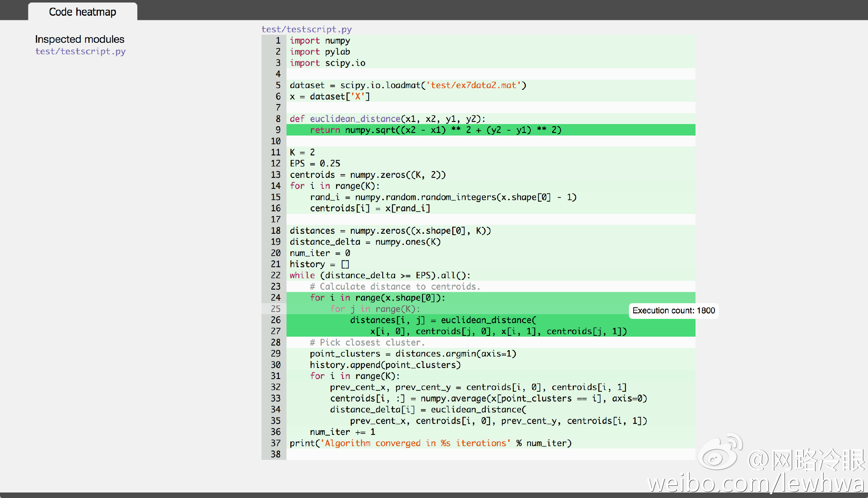Click the print 'Algorithm converged' line

pyautogui.click(x=430, y=443)
